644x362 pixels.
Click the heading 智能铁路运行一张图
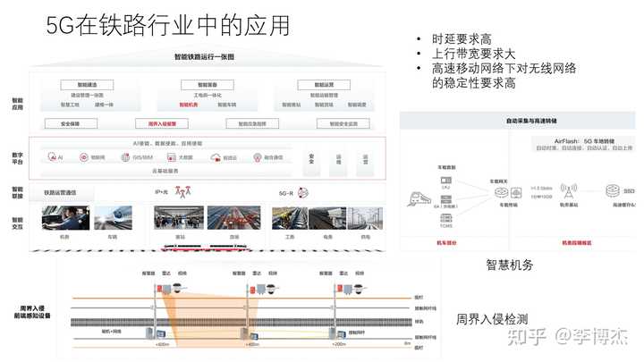[204, 56]
